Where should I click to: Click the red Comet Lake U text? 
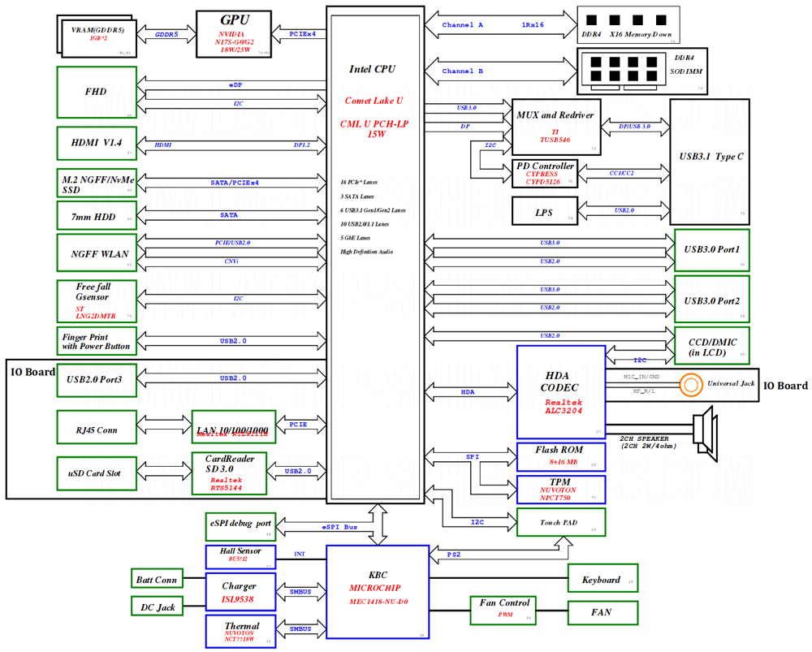tap(374, 101)
